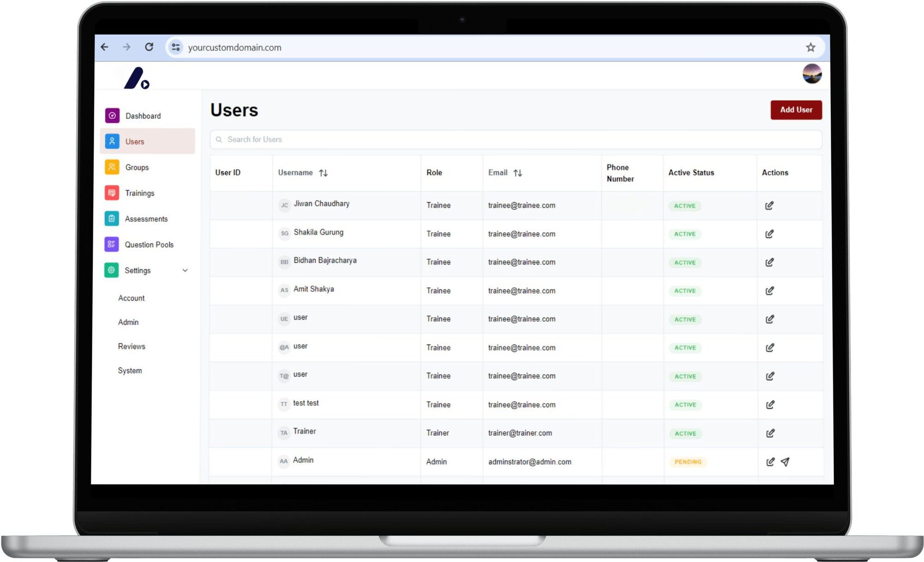Open site information in address bar
Viewport: 924px width, 562px height.
tap(176, 47)
